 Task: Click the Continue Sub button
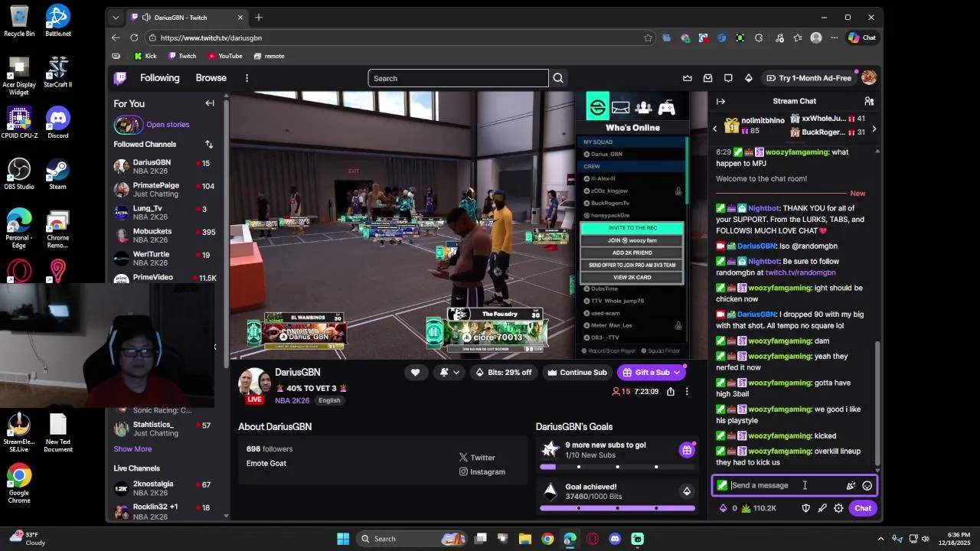click(x=577, y=373)
